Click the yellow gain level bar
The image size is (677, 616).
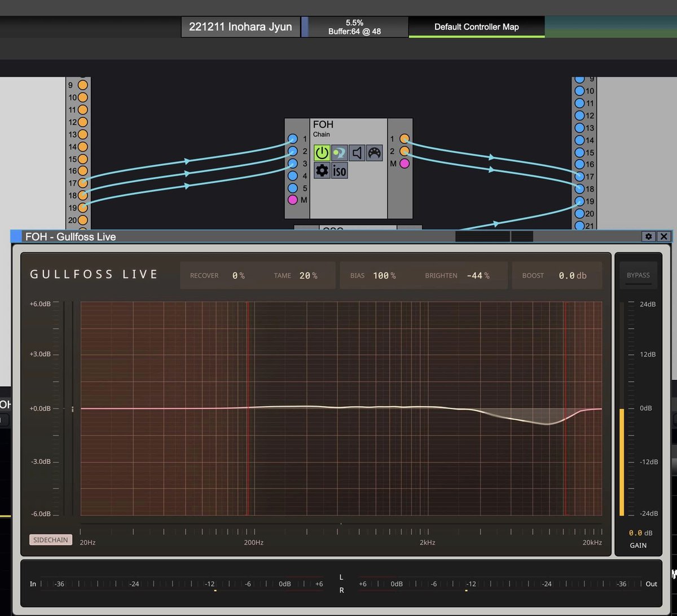click(x=622, y=462)
